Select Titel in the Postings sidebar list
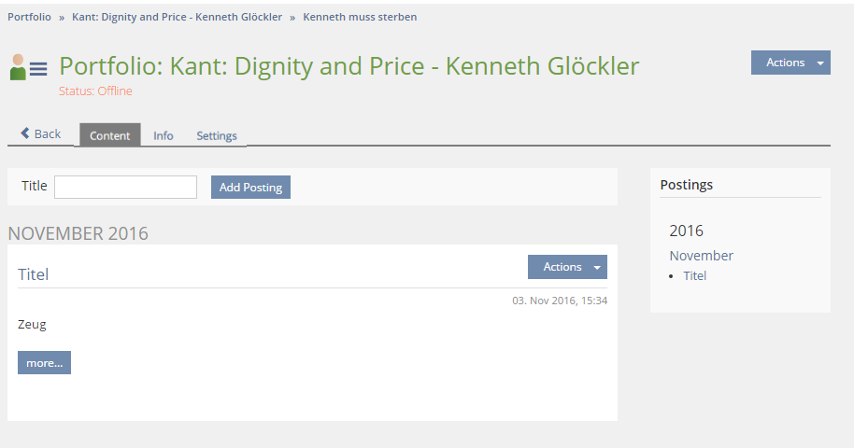868x448 pixels. click(x=694, y=276)
